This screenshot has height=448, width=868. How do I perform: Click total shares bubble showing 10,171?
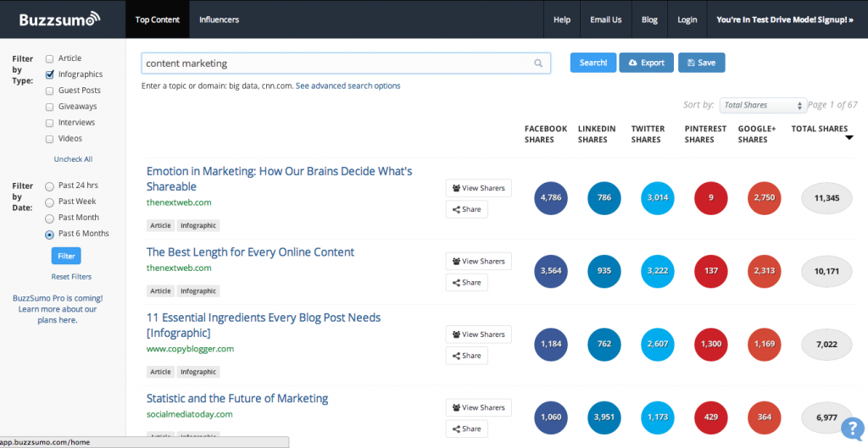click(x=826, y=271)
